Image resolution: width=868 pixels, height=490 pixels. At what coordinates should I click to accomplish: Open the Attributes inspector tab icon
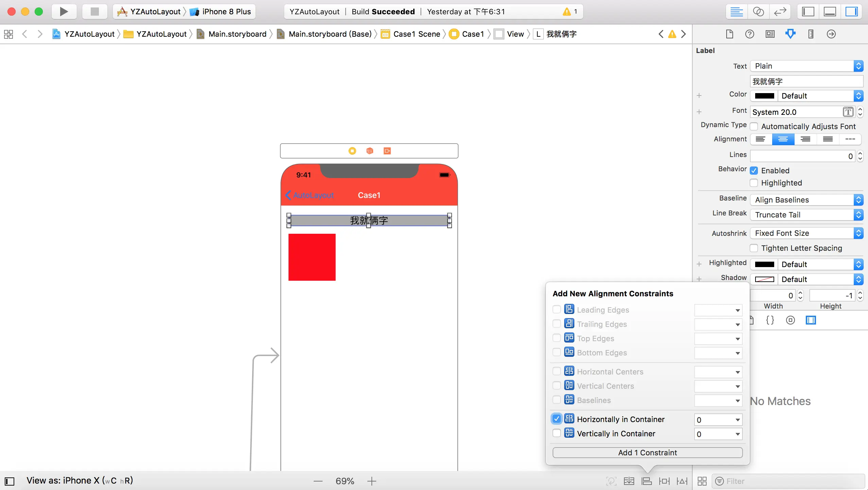tap(791, 34)
